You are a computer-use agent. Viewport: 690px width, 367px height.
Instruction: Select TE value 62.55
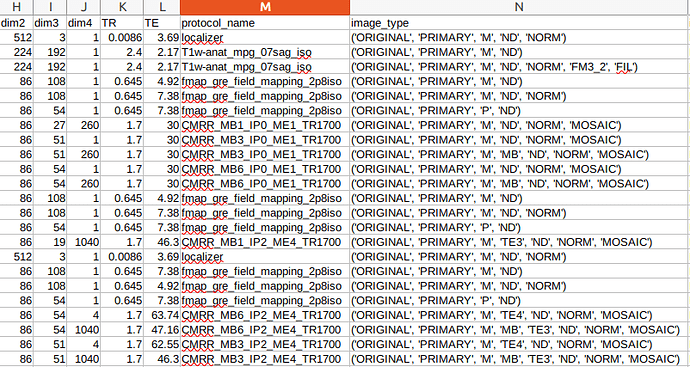(162, 344)
